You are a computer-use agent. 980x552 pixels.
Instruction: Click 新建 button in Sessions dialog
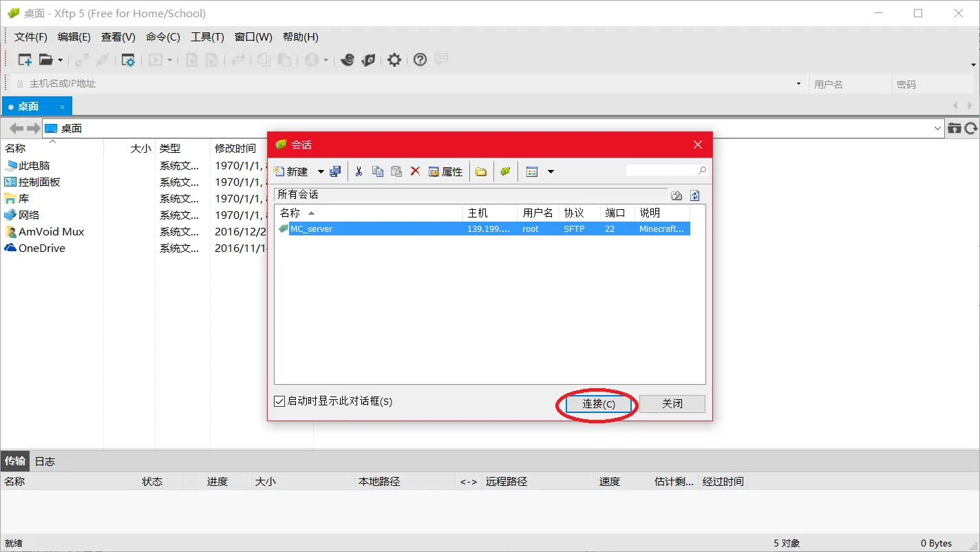tap(291, 171)
